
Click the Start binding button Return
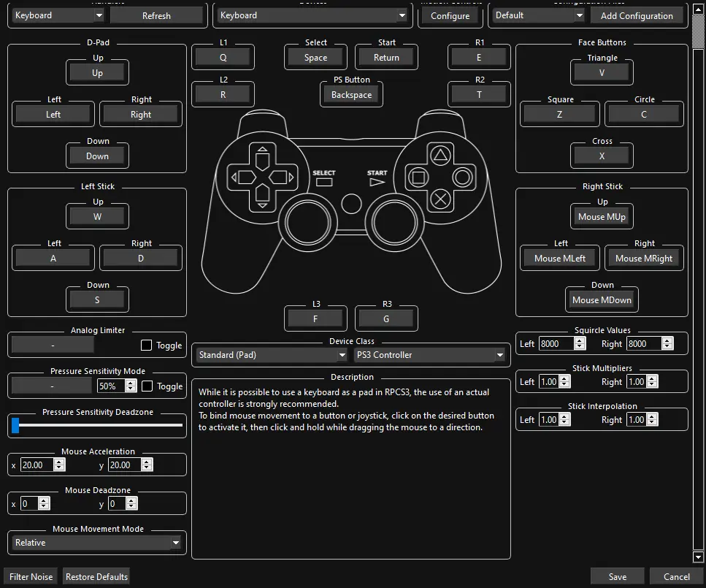(x=386, y=58)
